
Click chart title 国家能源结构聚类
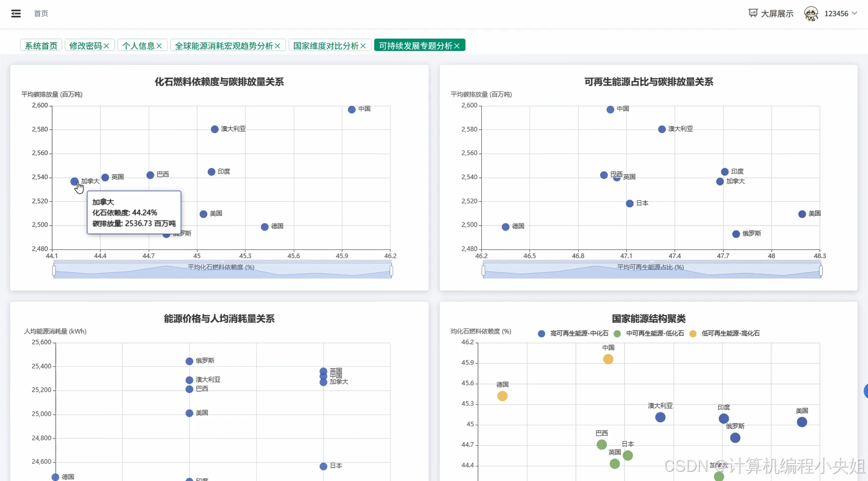point(648,319)
